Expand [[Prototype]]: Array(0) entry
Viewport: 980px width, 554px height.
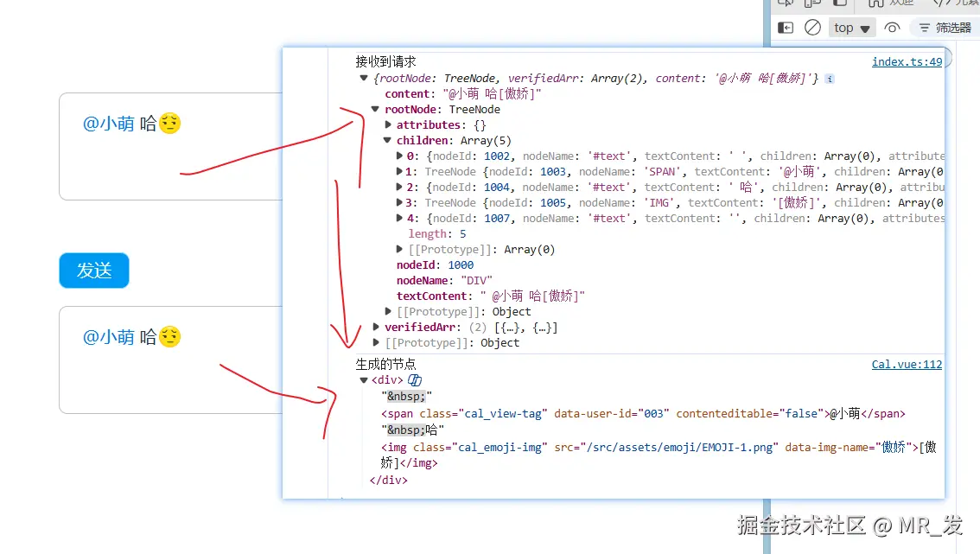399,249
